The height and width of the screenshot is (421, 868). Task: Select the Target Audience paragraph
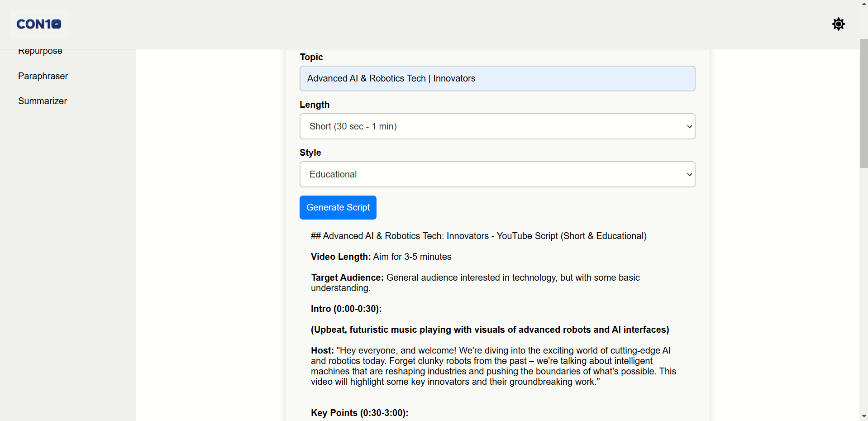tap(475, 282)
